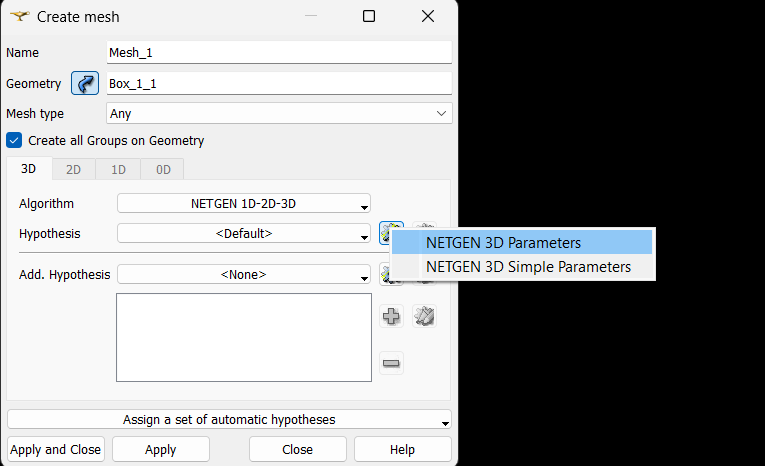Maximize the Create mesh dialog

point(369,17)
